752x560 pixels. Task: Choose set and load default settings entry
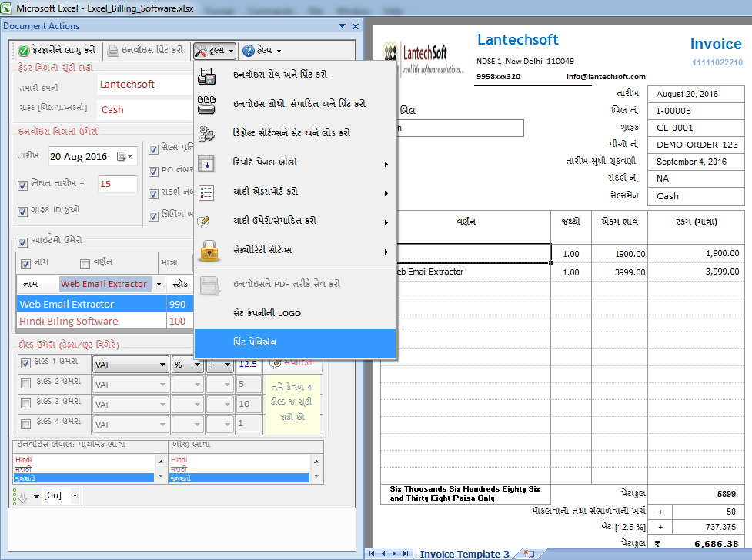click(295, 133)
